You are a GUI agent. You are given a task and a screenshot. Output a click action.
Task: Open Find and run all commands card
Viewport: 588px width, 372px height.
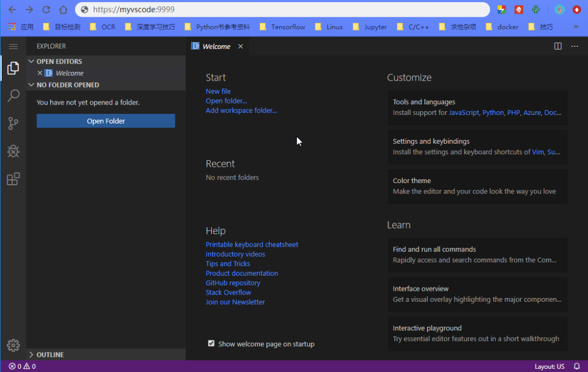click(x=477, y=255)
